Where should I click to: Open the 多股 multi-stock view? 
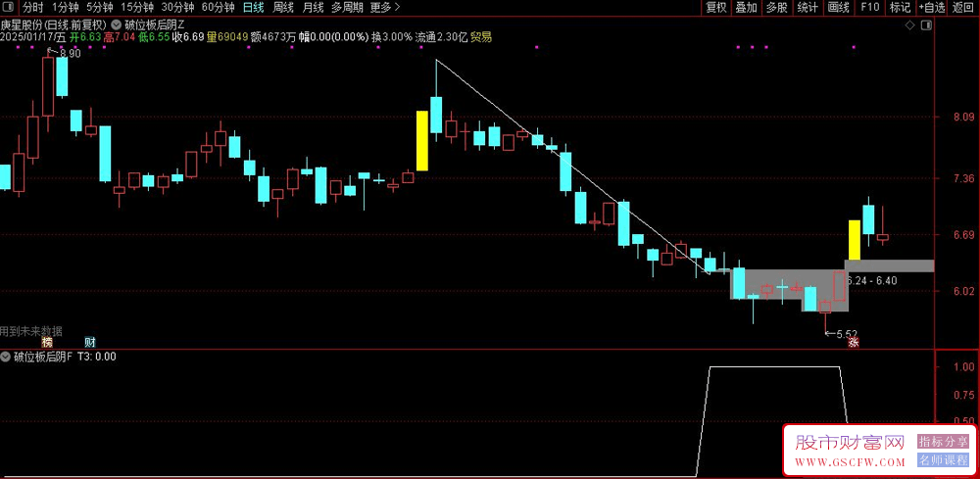777,8
